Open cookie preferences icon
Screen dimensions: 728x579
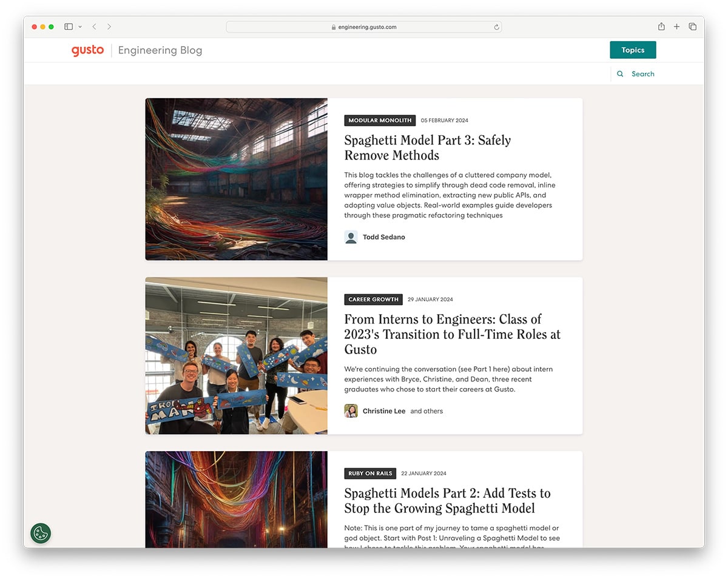coord(41,534)
